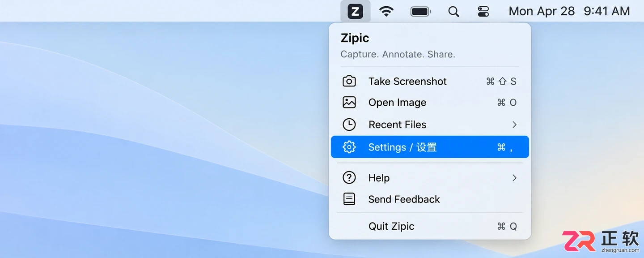Select Quit Zipic
Image resolution: width=644 pixels, height=258 pixels.
(x=430, y=226)
